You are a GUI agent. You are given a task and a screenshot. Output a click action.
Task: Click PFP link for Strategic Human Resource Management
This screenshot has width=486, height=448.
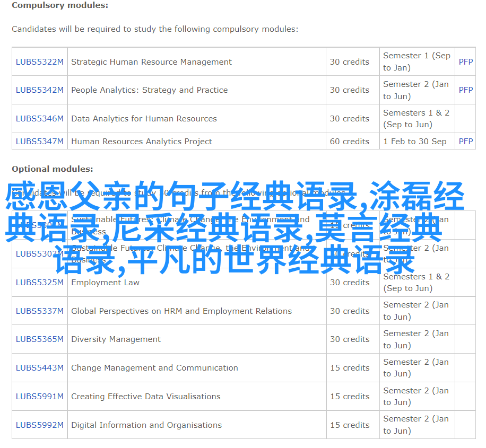[x=465, y=62]
